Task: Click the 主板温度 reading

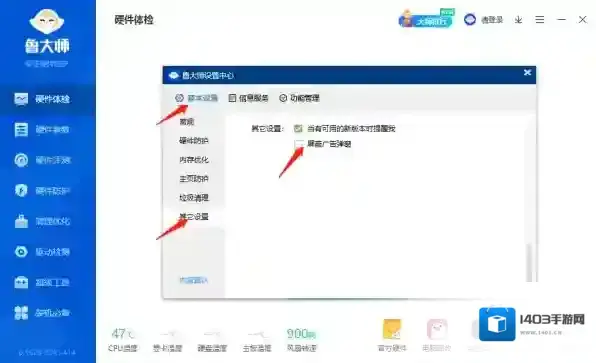Action: (257, 340)
